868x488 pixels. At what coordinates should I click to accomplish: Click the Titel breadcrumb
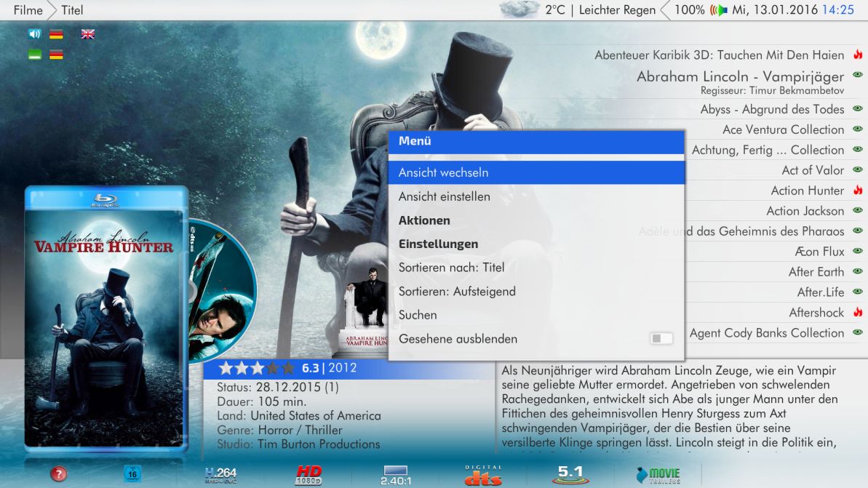click(72, 10)
